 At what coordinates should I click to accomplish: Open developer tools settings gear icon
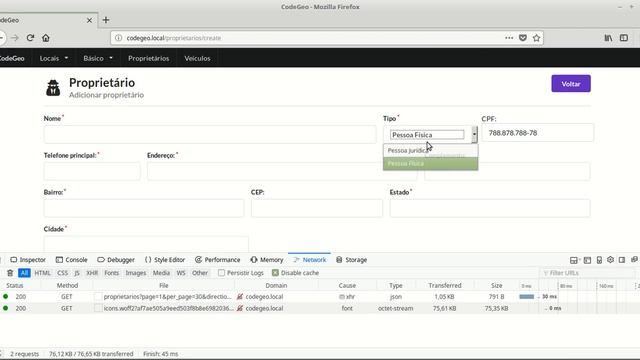click(610, 260)
